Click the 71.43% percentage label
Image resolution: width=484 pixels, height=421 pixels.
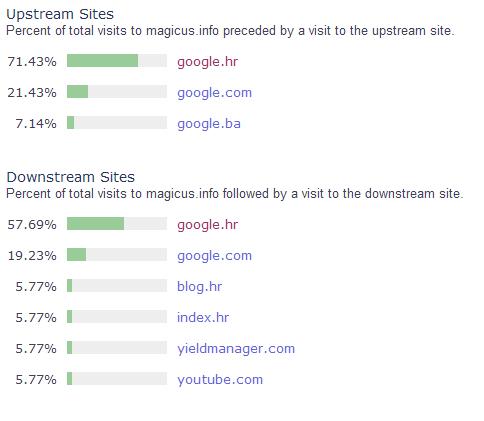tap(32, 62)
